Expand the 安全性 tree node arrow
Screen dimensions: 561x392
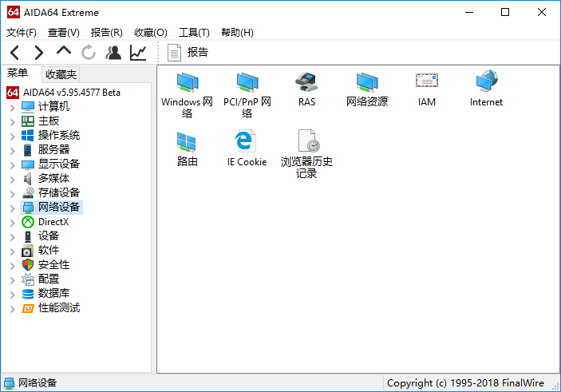pos(13,266)
